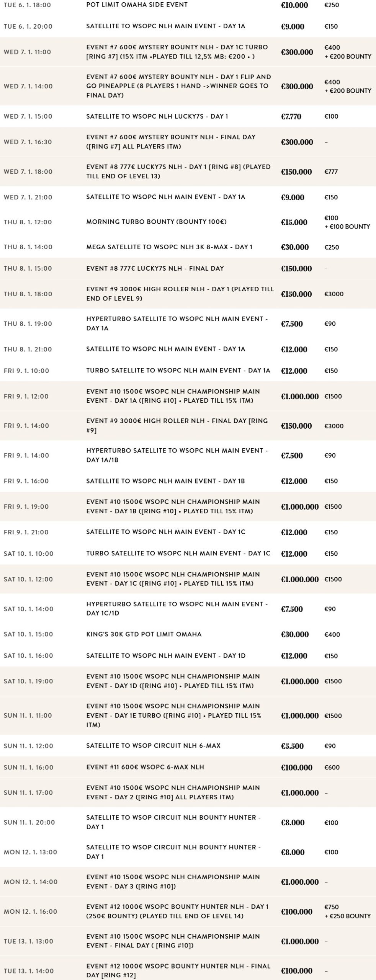The width and height of the screenshot is (376, 980).
Task: Click Satellite to WSOPC NLH Lucky7s Day 1
Action: pos(157,116)
